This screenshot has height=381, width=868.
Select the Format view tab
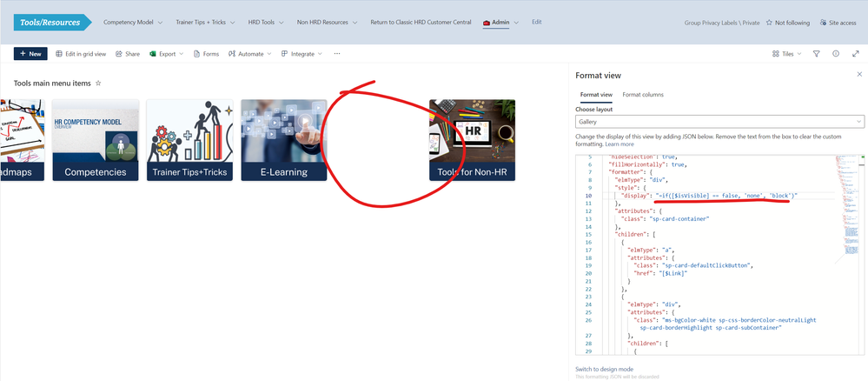596,95
